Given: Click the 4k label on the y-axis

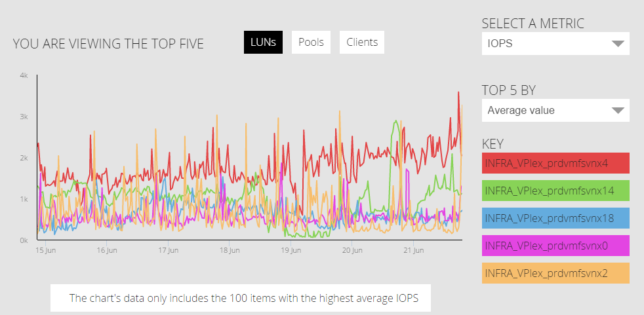Looking at the screenshot, I should (x=24, y=76).
